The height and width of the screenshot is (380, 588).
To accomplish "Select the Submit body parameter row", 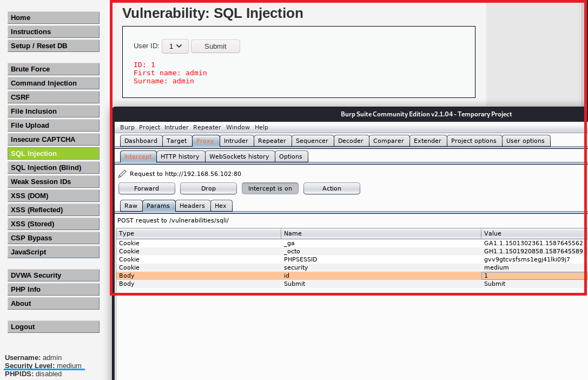I will pos(351,284).
